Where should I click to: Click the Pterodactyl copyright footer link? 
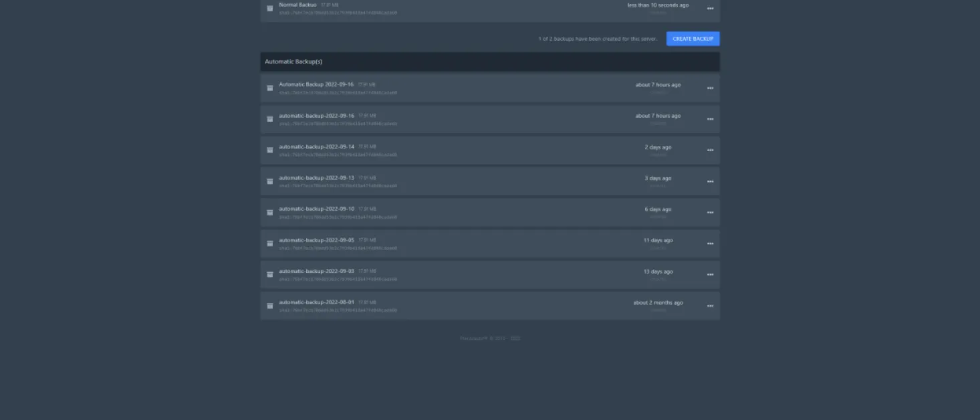point(473,338)
